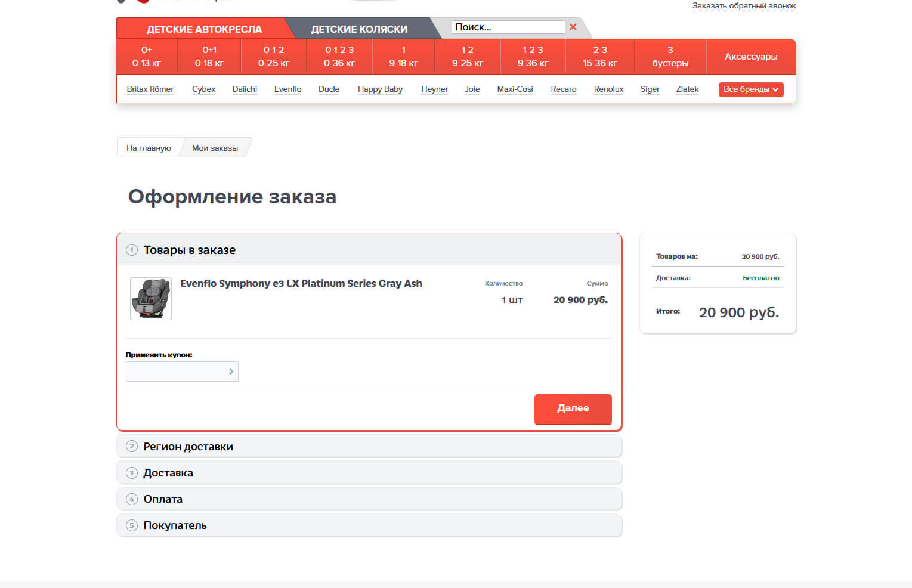Click the 'Применить купон' coupon field

[x=175, y=372]
